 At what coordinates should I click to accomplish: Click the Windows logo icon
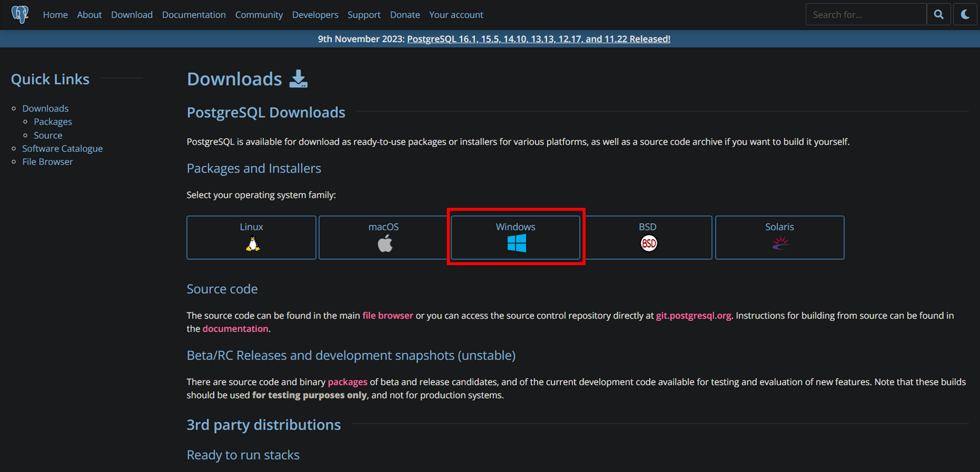[x=516, y=243]
